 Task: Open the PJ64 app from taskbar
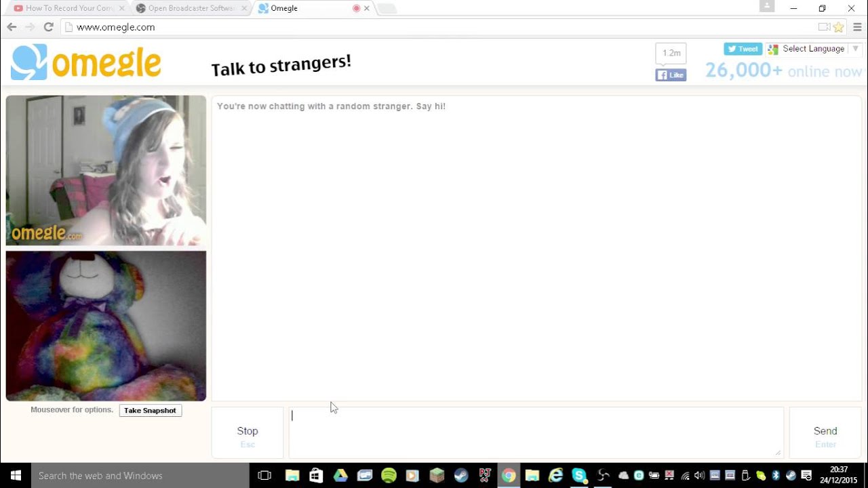[485, 475]
